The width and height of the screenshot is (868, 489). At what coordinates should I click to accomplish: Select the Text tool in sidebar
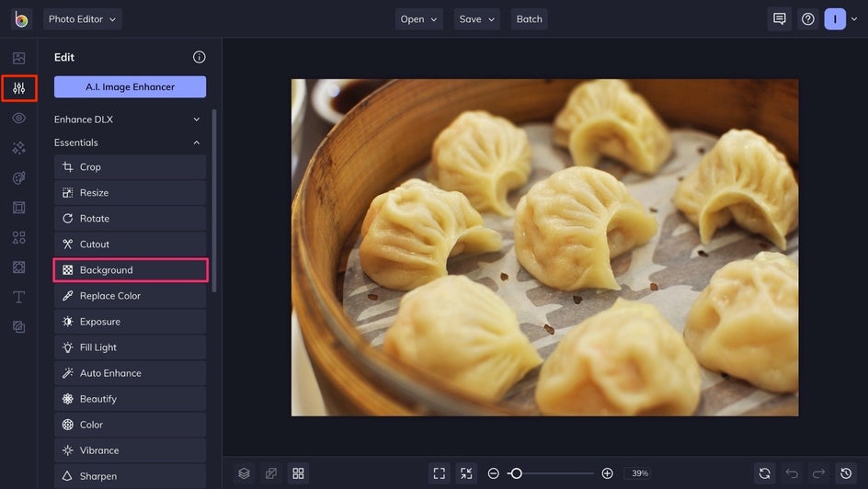(x=18, y=297)
